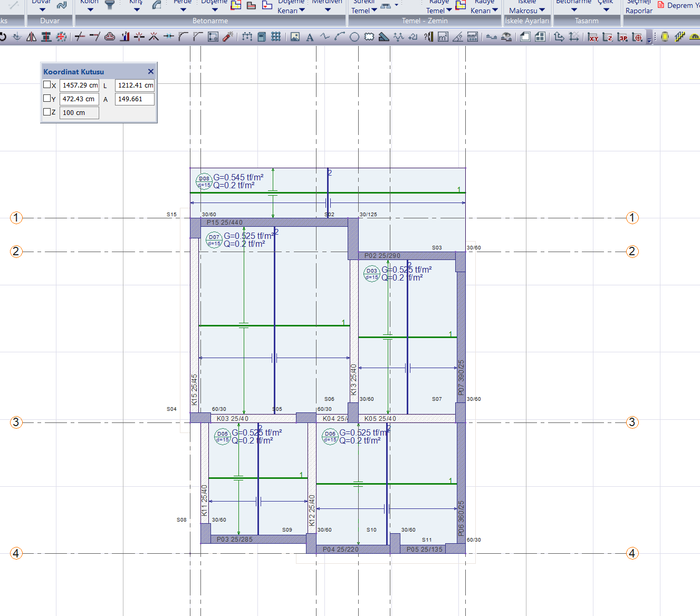Expand the İskele Makrosu dropdown

[542, 9]
